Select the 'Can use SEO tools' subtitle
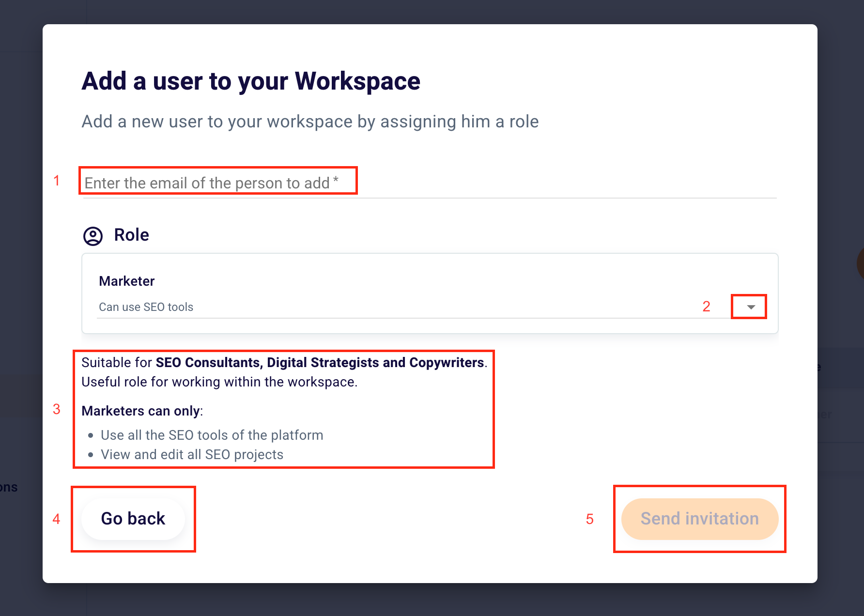 146,307
